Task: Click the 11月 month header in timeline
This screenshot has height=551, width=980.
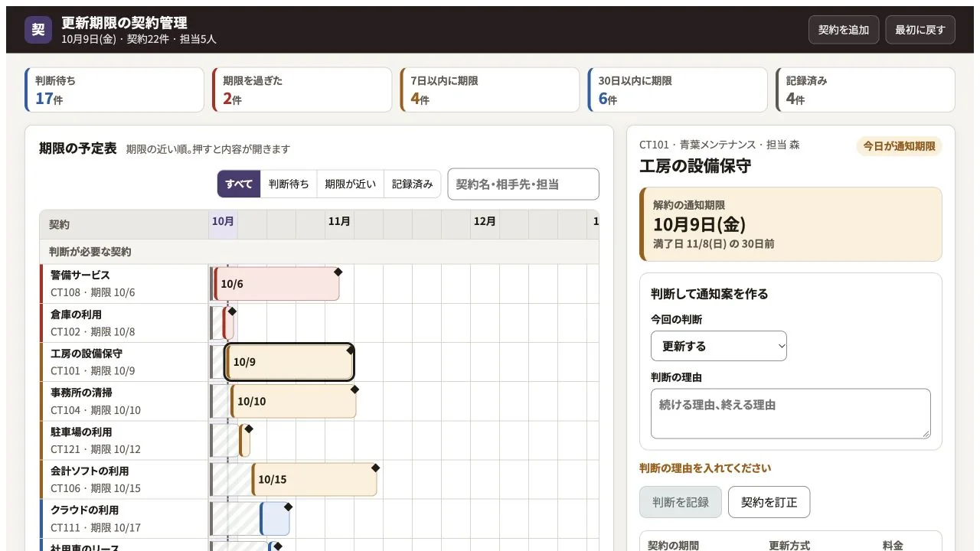Action: (x=339, y=221)
